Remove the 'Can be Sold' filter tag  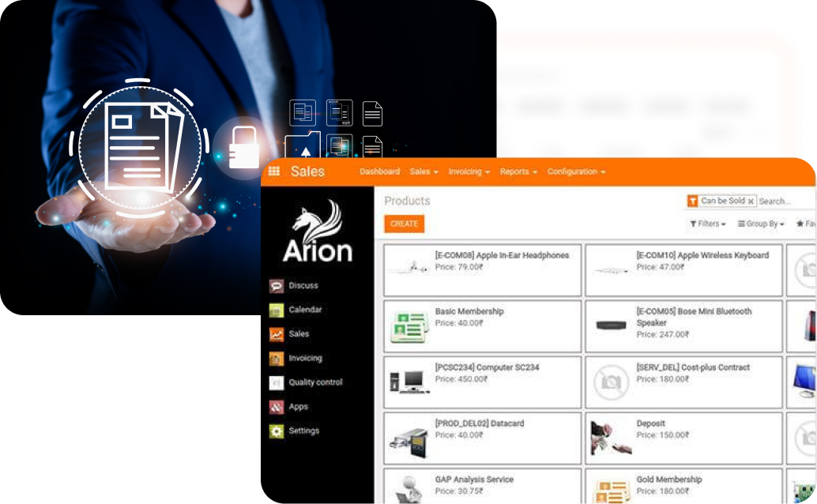751,201
